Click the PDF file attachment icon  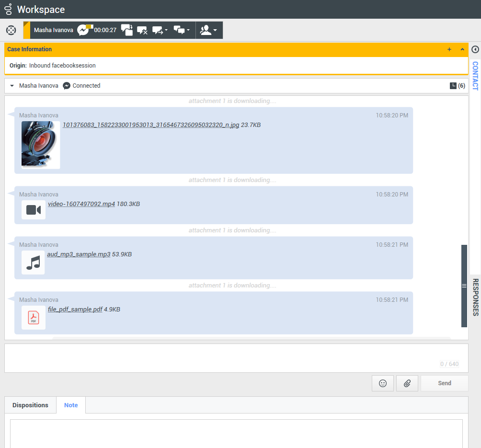tap(34, 318)
